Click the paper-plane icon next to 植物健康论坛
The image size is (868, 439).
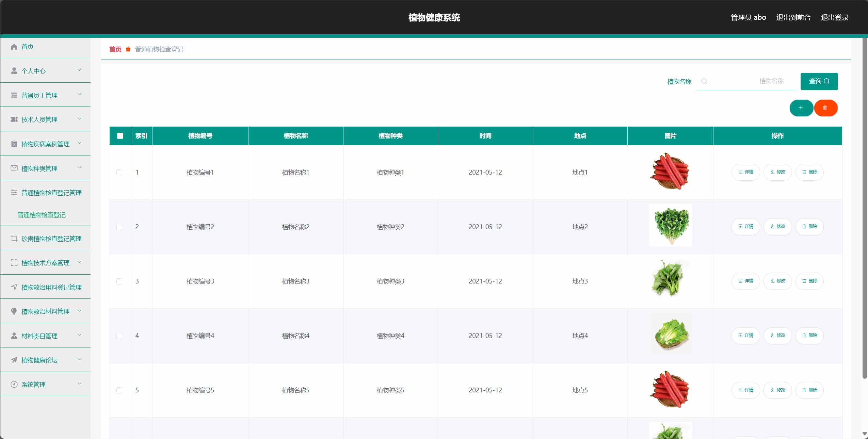click(x=14, y=360)
